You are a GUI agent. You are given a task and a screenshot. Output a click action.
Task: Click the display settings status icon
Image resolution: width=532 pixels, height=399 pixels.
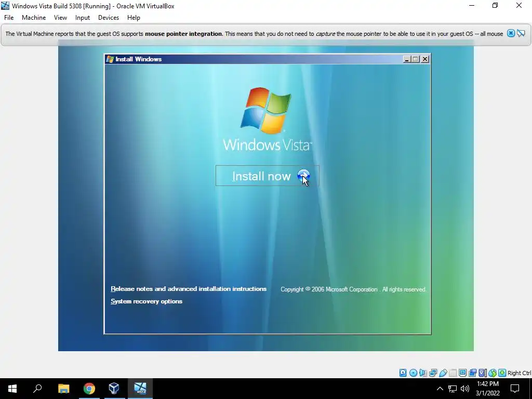(462, 373)
